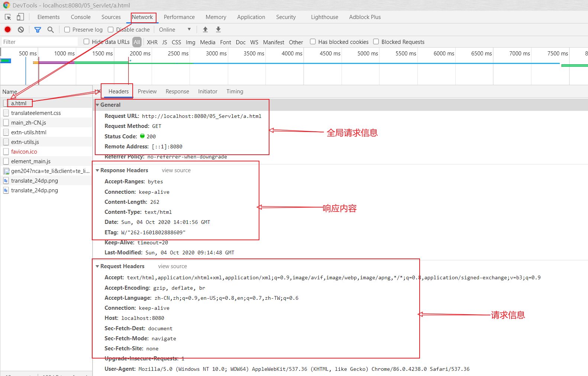The width and height of the screenshot is (588, 376).
Task: Filter requests by All
Action: tap(137, 42)
